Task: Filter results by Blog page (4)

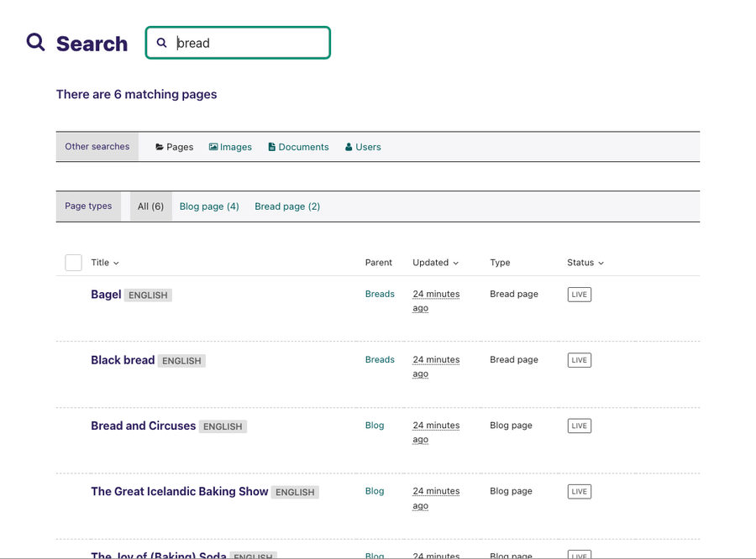Action: point(209,206)
